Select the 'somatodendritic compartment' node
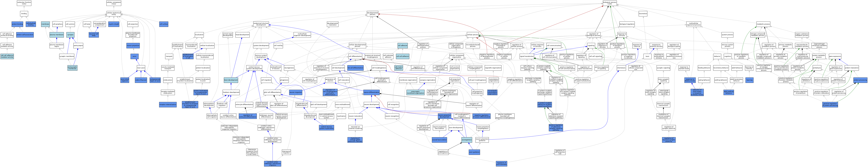 point(99,24)
